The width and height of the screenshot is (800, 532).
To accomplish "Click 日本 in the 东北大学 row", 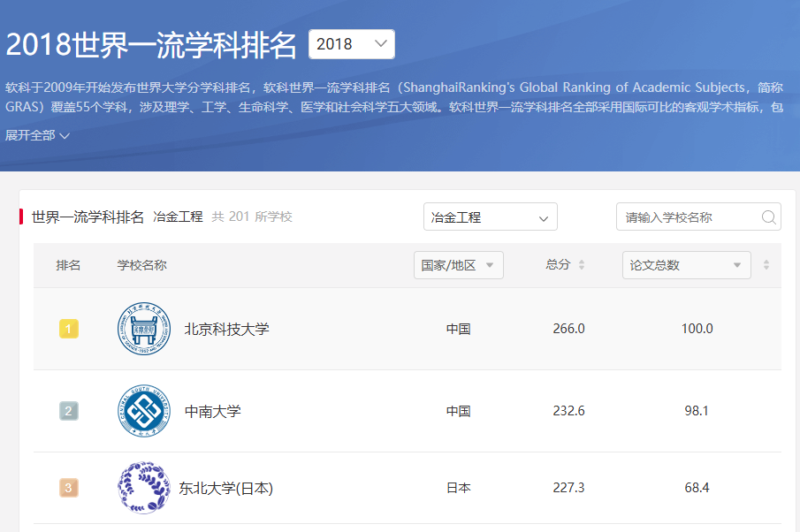I will click(x=458, y=488).
